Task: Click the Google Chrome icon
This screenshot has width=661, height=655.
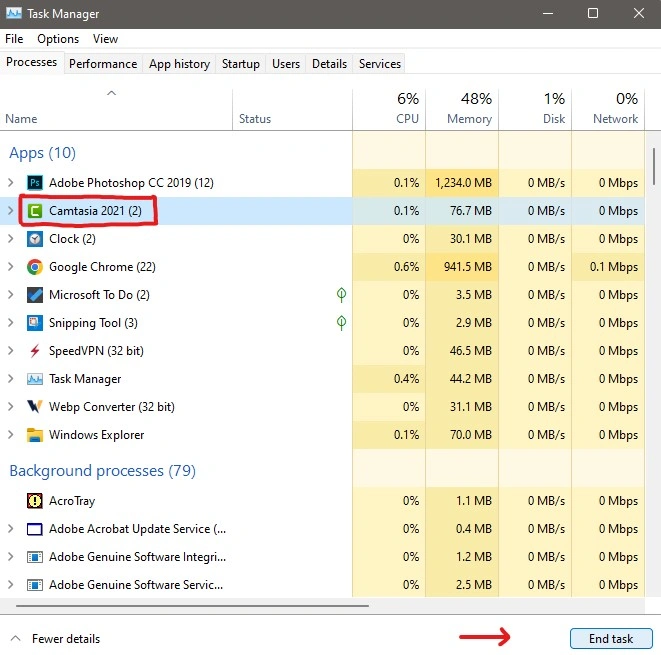Action: (35, 267)
